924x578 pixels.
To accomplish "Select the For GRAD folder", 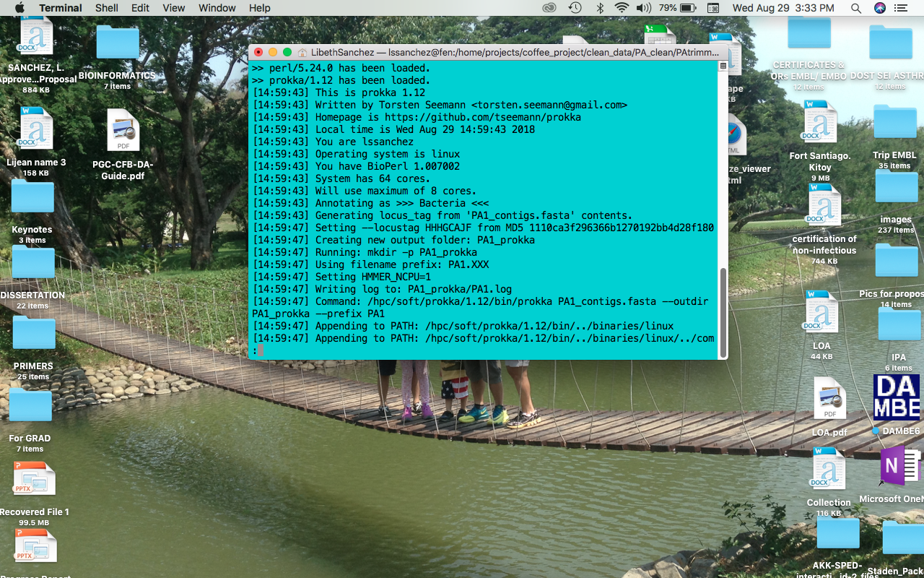I will pos(30,405).
